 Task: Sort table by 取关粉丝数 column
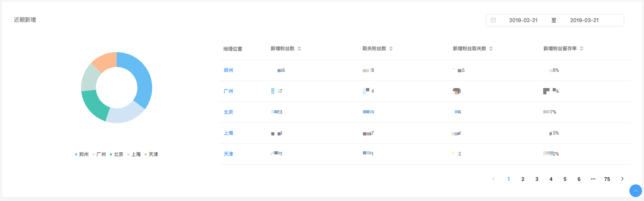coord(391,49)
